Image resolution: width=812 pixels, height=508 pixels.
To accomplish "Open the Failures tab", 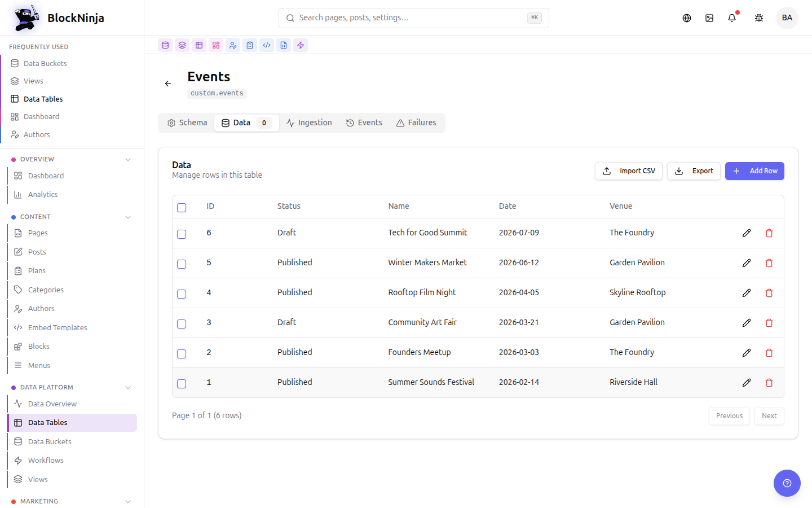I will (x=416, y=123).
